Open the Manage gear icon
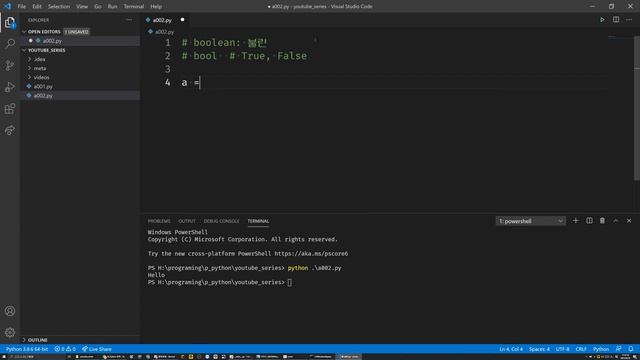This screenshot has width=640, height=360. 10,333
